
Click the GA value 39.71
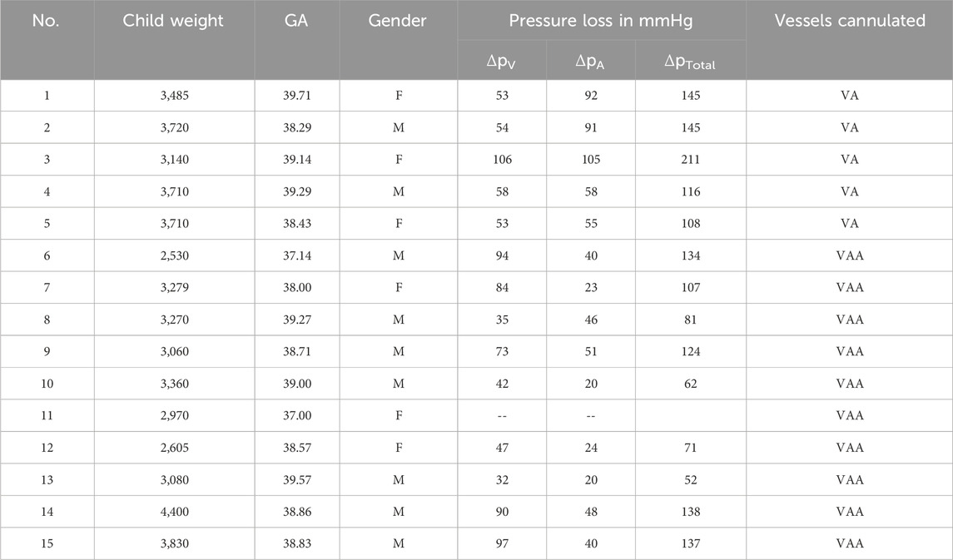pos(296,96)
